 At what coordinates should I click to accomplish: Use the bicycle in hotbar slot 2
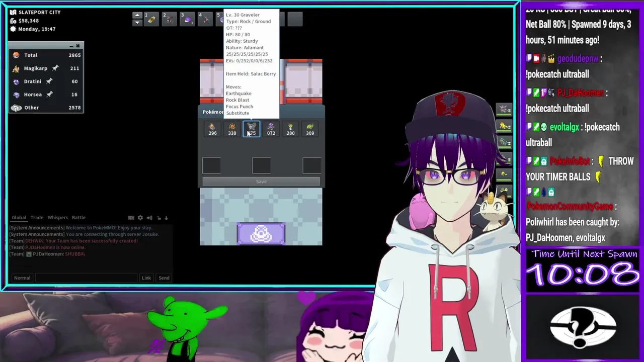click(x=170, y=19)
